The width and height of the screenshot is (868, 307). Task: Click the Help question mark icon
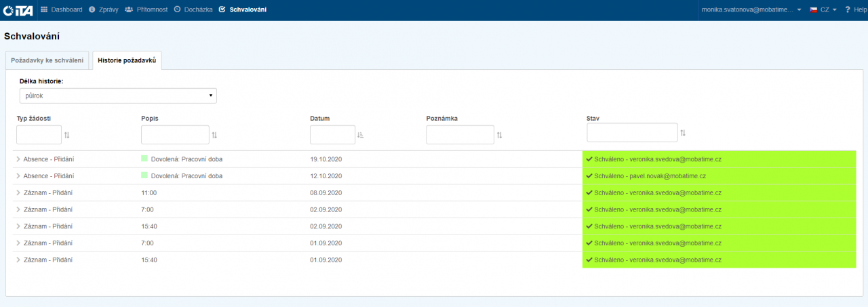click(848, 10)
